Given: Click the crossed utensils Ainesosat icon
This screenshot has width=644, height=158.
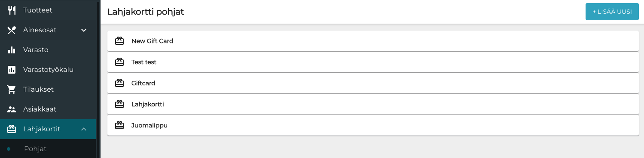Looking at the screenshot, I should (12, 30).
